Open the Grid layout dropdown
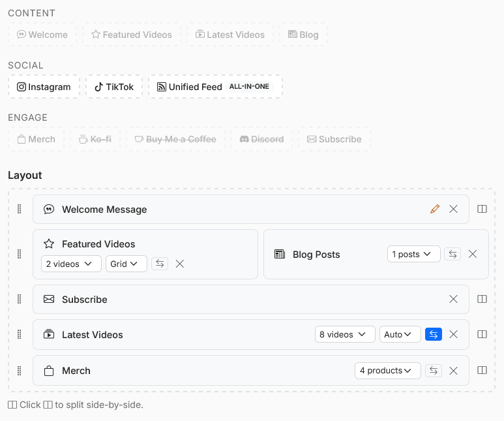Image resolution: width=504 pixels, height=421 pixels. click(126, 264)
